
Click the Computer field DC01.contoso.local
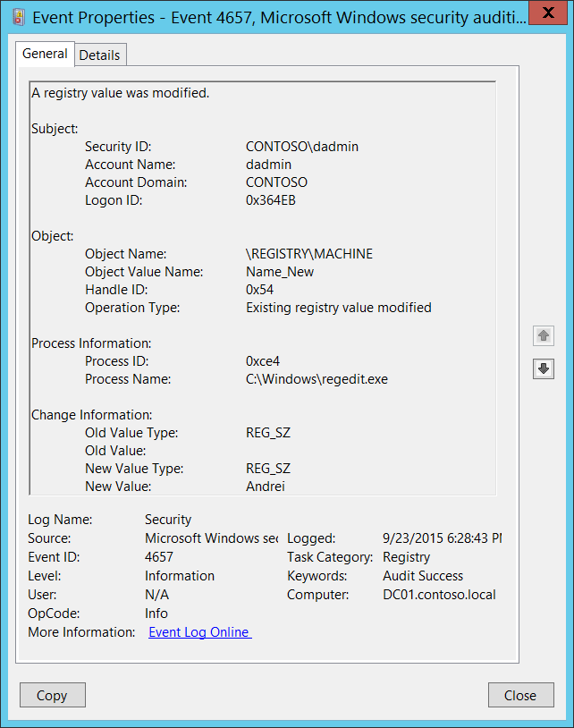click(x=439, y=594)
